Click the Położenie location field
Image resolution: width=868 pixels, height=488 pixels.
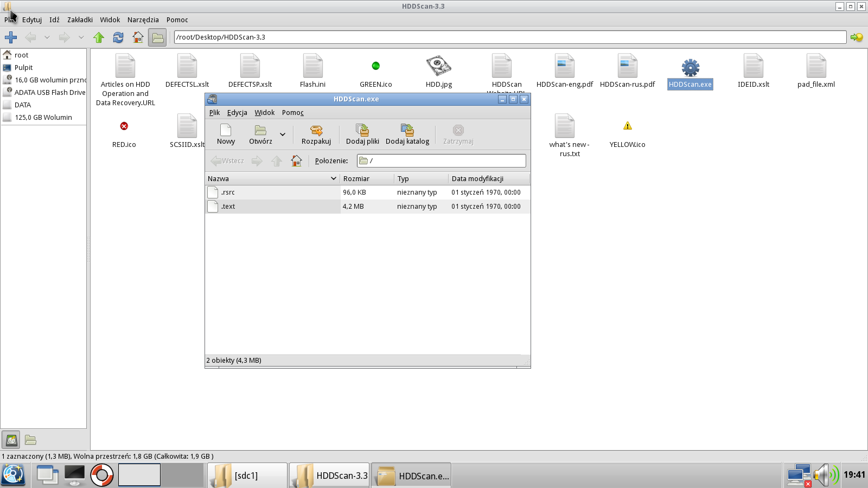point(442,160)
